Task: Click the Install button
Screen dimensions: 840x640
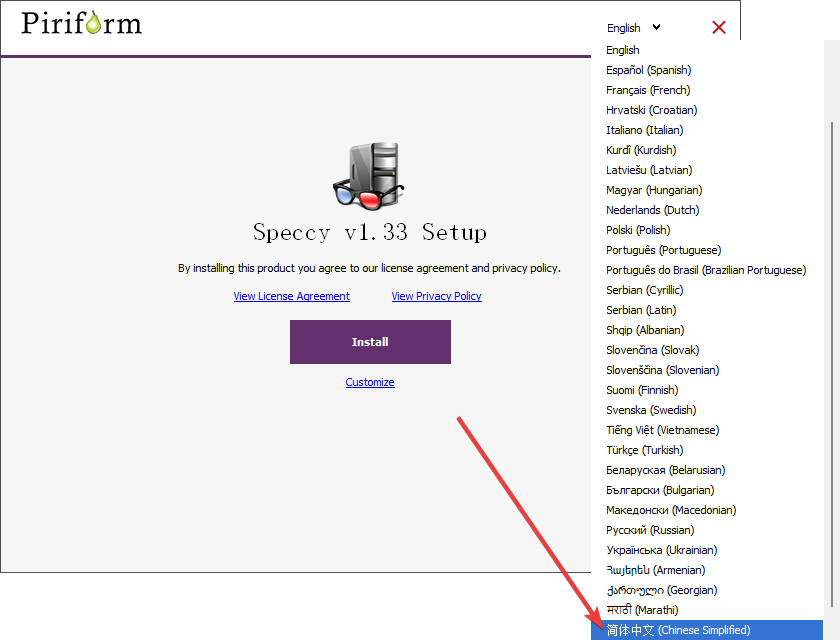Action: click(x=370, y=342)
